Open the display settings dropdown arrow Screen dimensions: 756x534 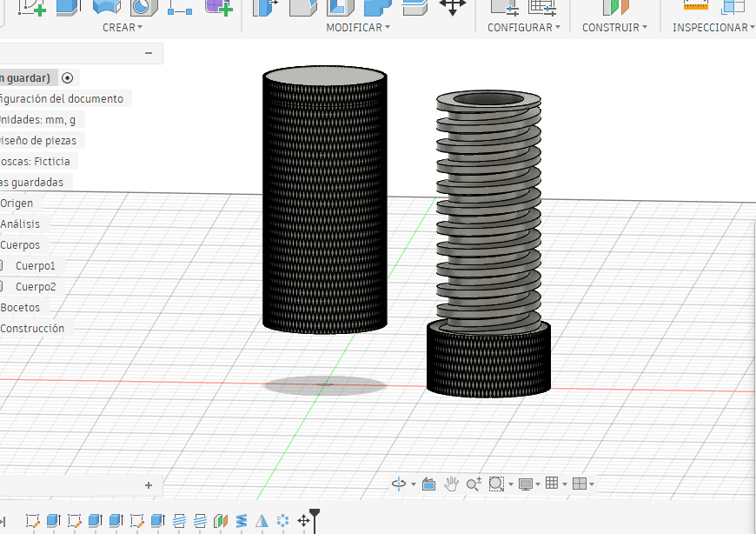[x=538, y=484]
